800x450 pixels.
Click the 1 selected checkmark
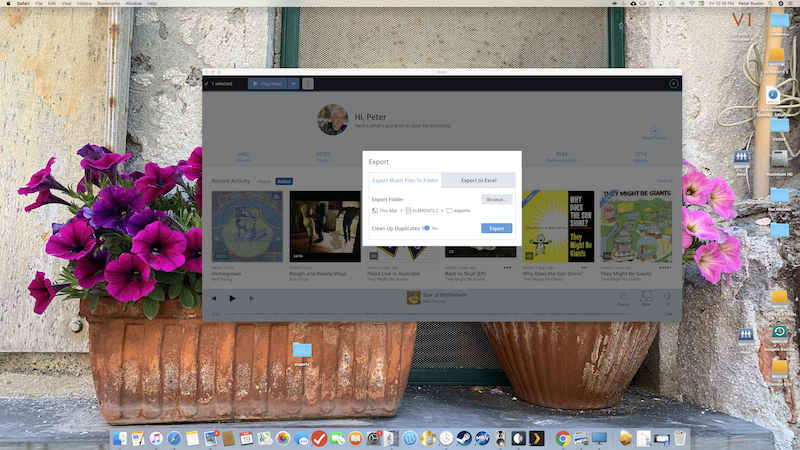(207, 84)
